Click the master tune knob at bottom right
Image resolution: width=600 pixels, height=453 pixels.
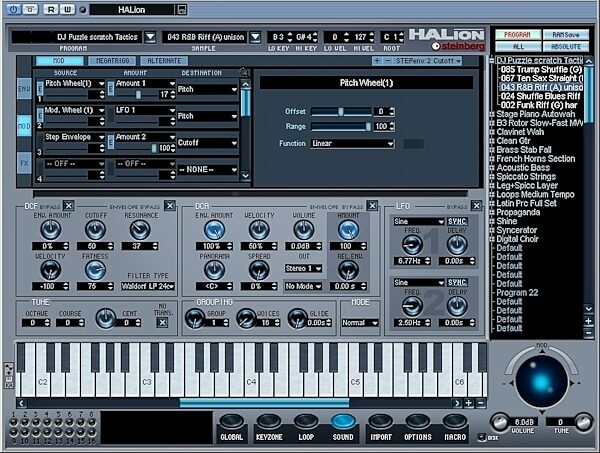[584, 422]
